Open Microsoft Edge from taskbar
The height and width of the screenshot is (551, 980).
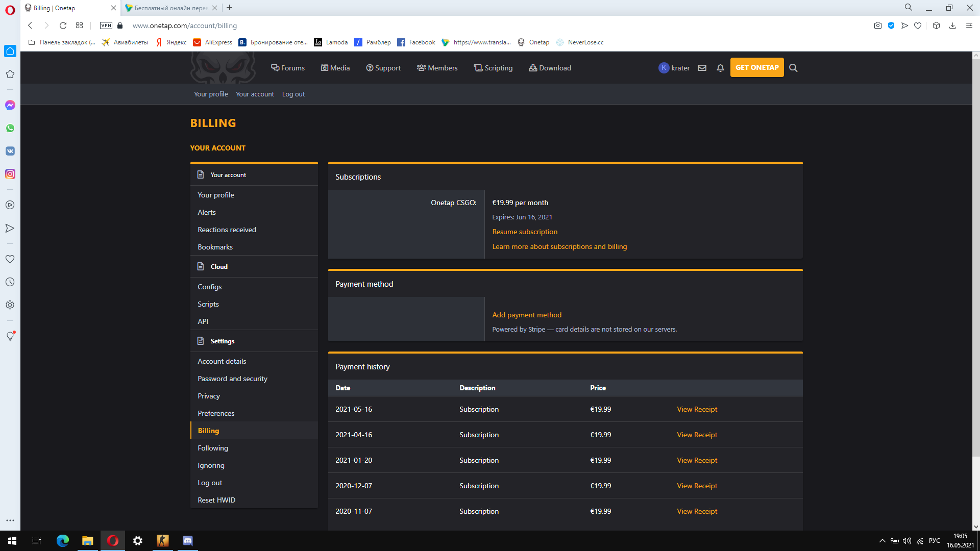[63, 541]
